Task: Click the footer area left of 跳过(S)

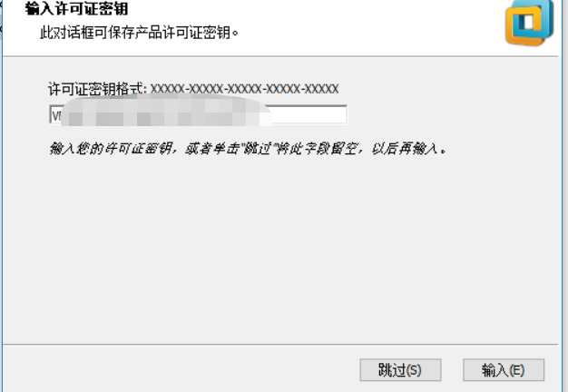Action: click(181, 369)
